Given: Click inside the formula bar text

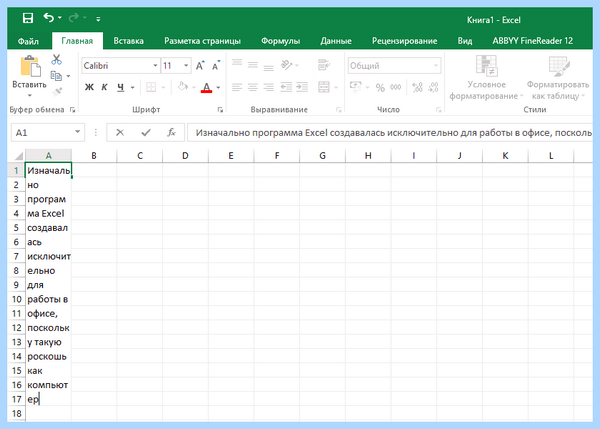Looking at the screenshot, I should point(393,133).
